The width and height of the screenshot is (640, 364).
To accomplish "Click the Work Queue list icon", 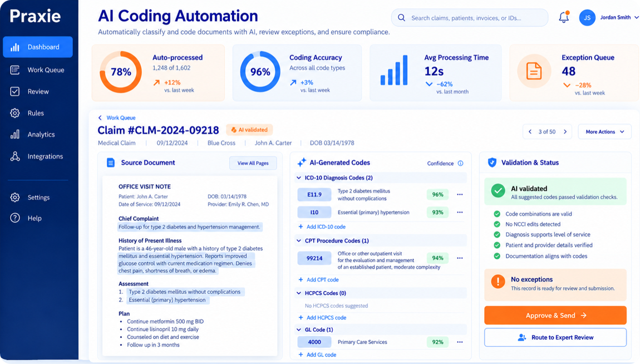I will 15,70.
